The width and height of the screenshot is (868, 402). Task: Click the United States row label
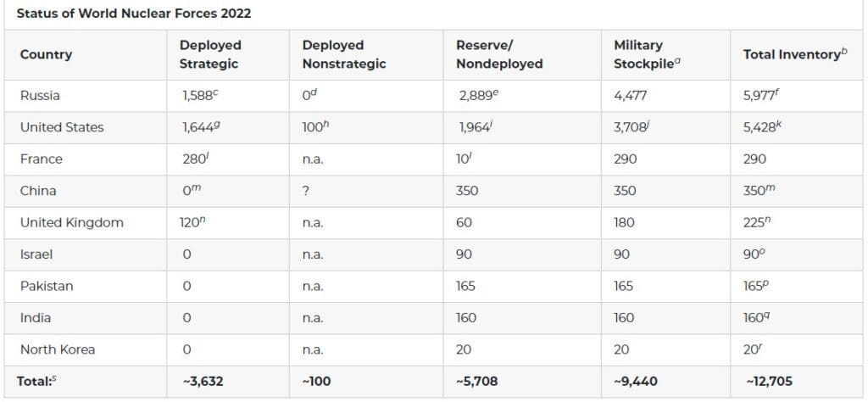[62, 127]
